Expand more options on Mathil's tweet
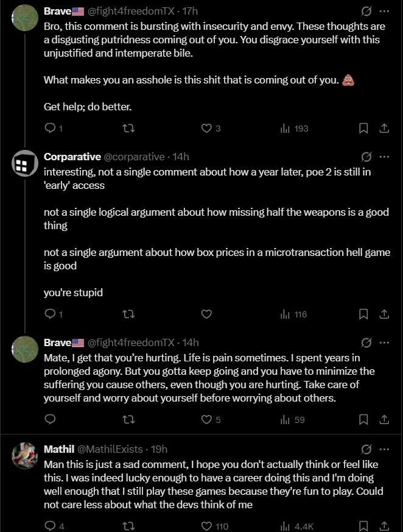403x532 pixels. coord(384,449)
